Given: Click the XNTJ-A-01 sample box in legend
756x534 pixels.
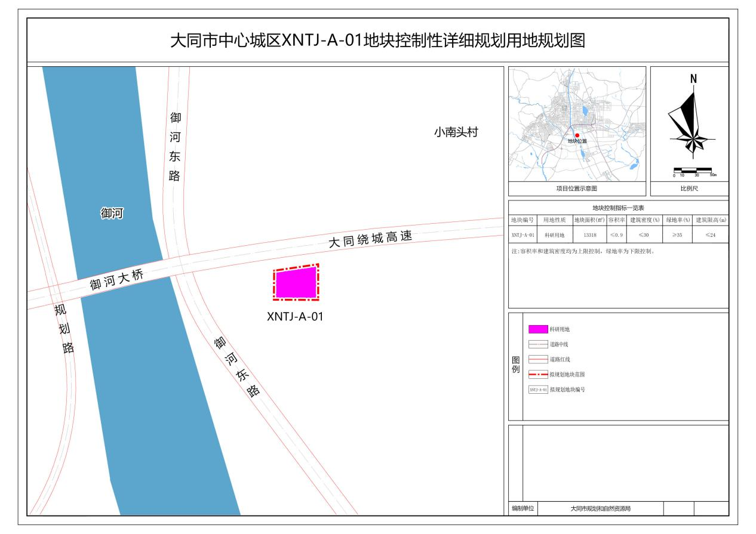Looking at the screenshot, I should [538, 389].
